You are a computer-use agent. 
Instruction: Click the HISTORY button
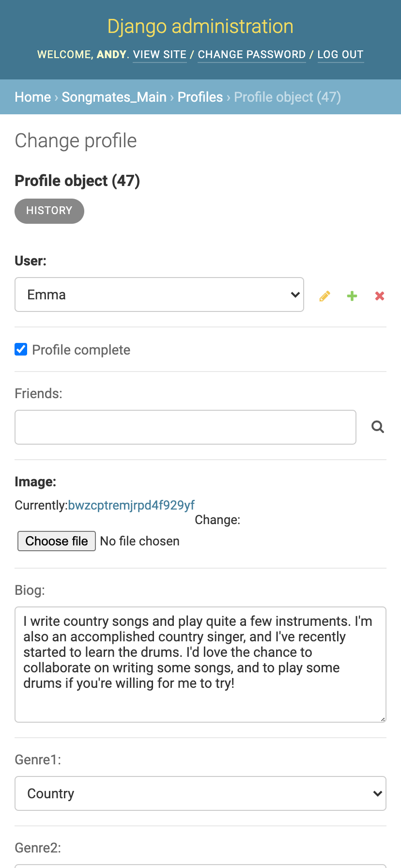click(x=49, y=211)
